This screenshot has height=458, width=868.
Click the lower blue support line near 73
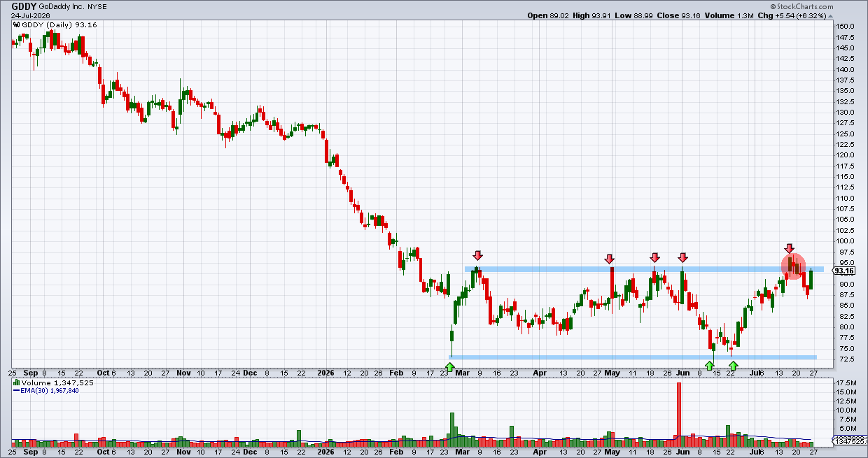(x=632, y=357)
